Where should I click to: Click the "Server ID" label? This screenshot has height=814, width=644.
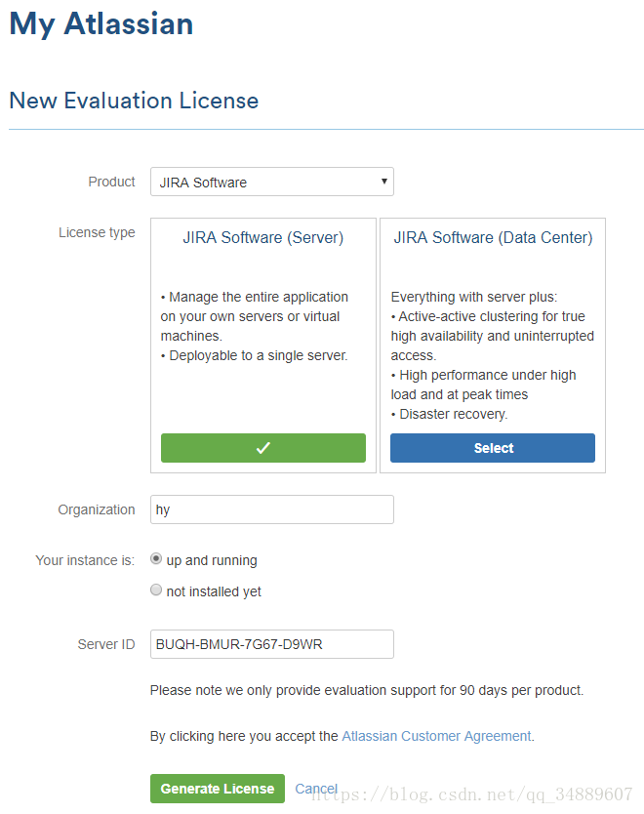[106, 644]
